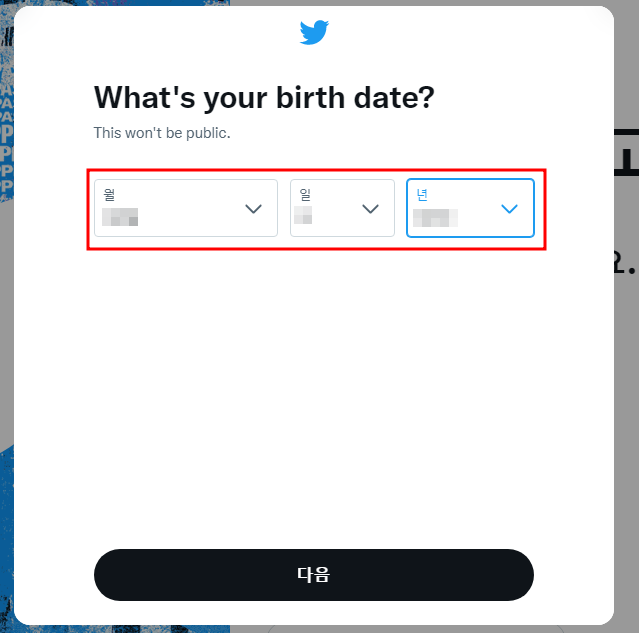Click the Twitter bird logo
Image resolution: width=639 pixels, height=633 pixels.
[x=314, y=32]
